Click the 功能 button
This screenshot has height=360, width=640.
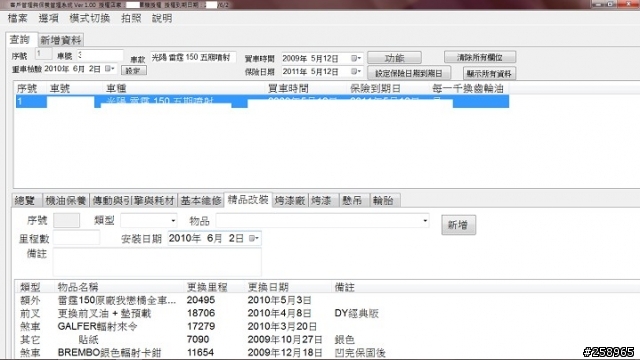[394, 58]
